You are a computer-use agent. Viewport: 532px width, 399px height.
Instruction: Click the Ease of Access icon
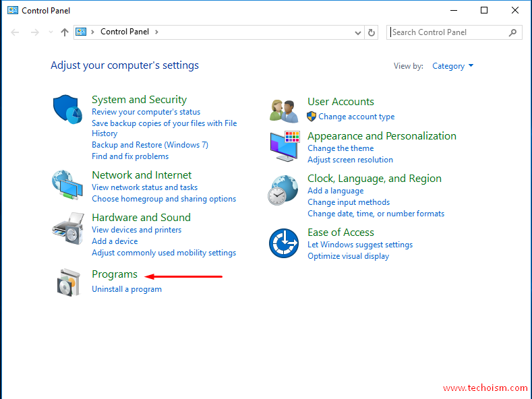(x=284, y=243)
